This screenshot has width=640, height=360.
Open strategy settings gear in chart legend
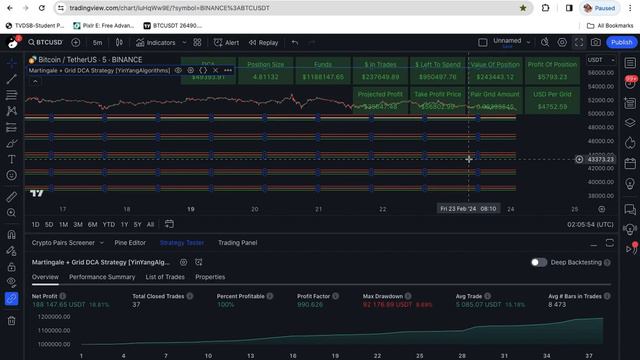pyautogui.click(x=191, y=70)
